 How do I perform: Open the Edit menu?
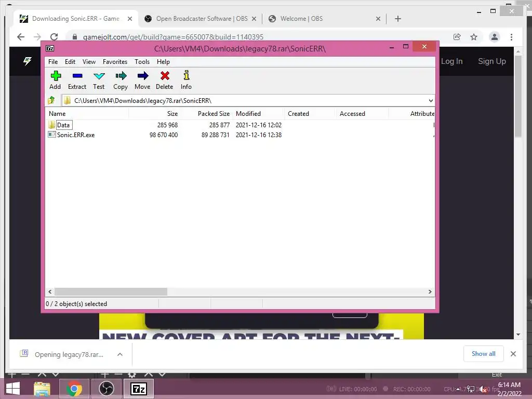pyautogui.click(x=70, y=62)
